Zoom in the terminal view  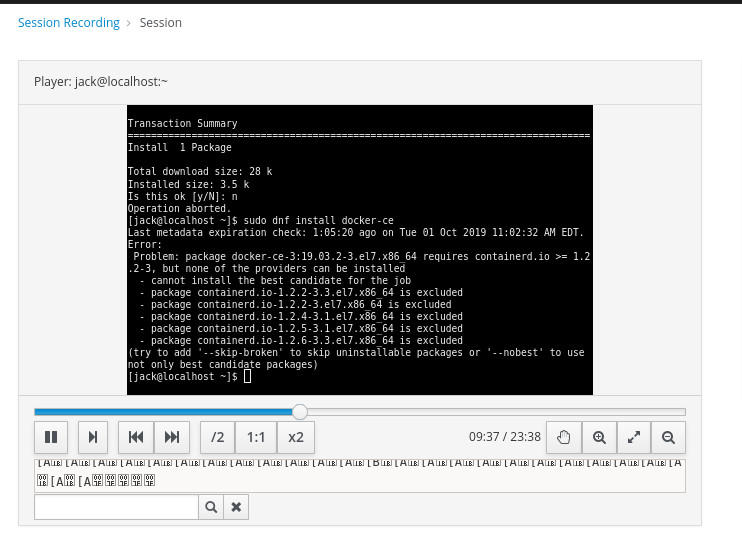pyautogui.click(x=599, y=437)
